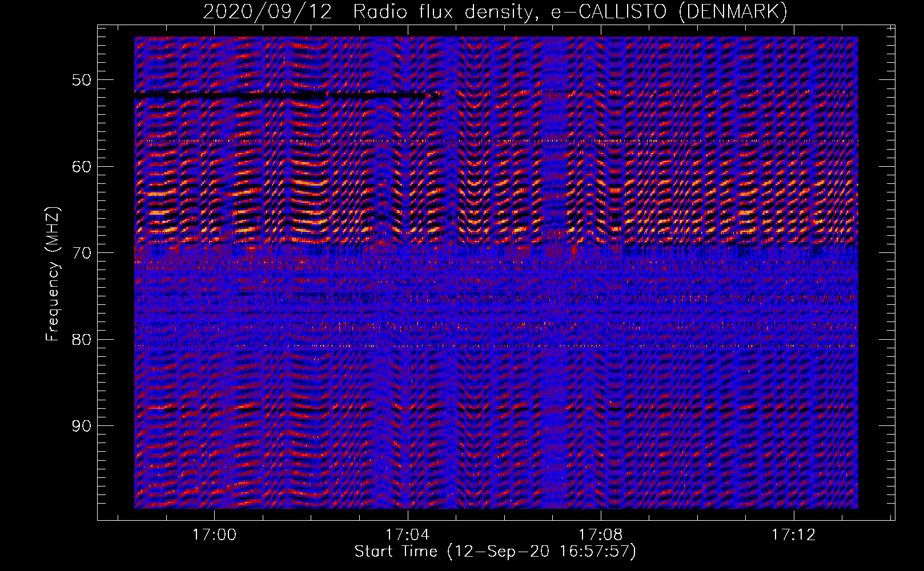Image resolution: width=924 pixels, height=571 pixels.
Task: Click the 'Start Time (12-Sep-20 16:57:57)' axis label
Action: [x=495, y=552]
